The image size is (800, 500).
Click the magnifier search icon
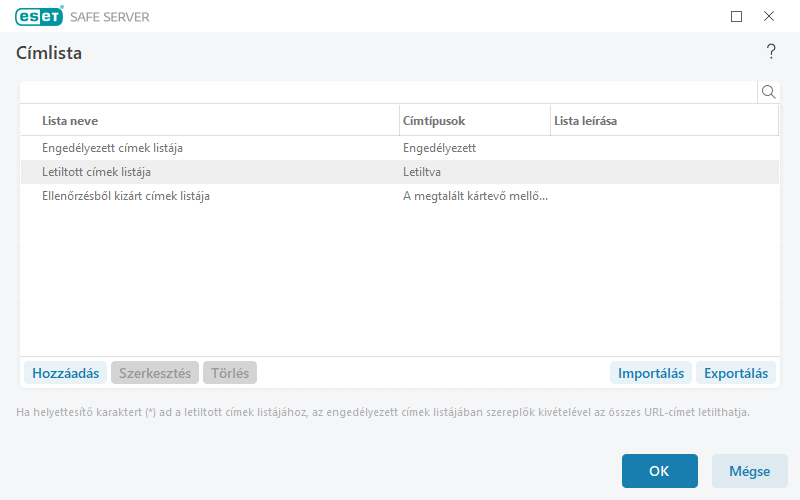[x=769, y=92]
